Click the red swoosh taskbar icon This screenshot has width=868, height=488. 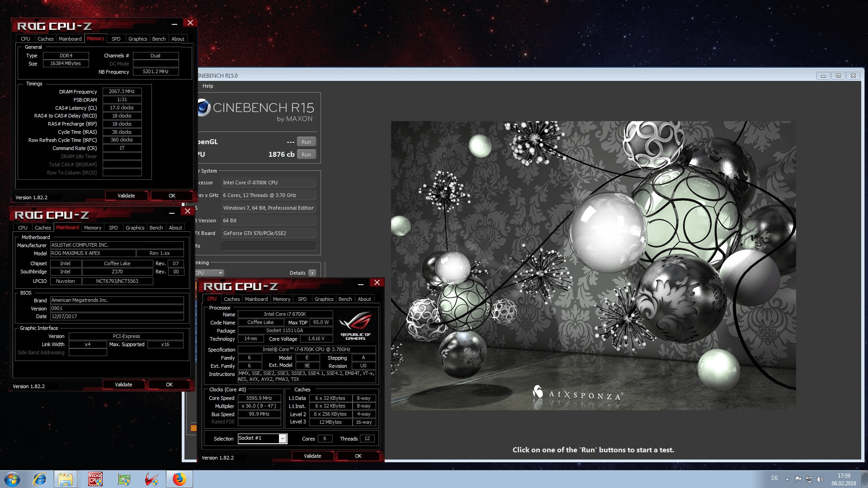(x=151, y=479)
